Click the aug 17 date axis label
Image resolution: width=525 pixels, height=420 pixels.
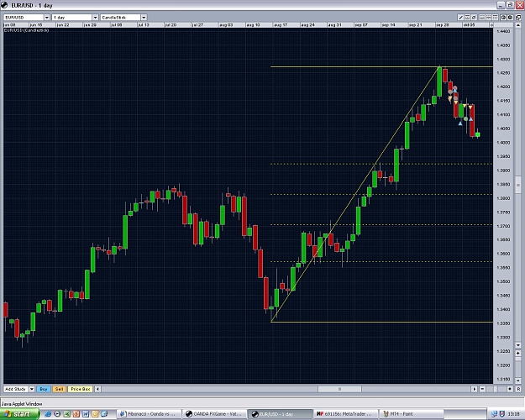[x=281, y=25]
